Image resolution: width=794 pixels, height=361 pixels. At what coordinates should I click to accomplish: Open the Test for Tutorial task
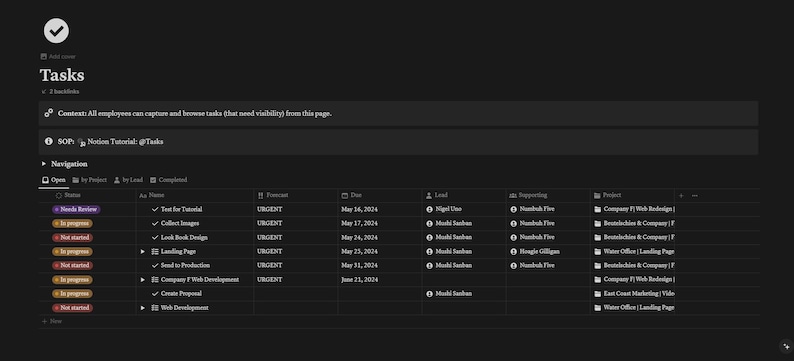181,209
